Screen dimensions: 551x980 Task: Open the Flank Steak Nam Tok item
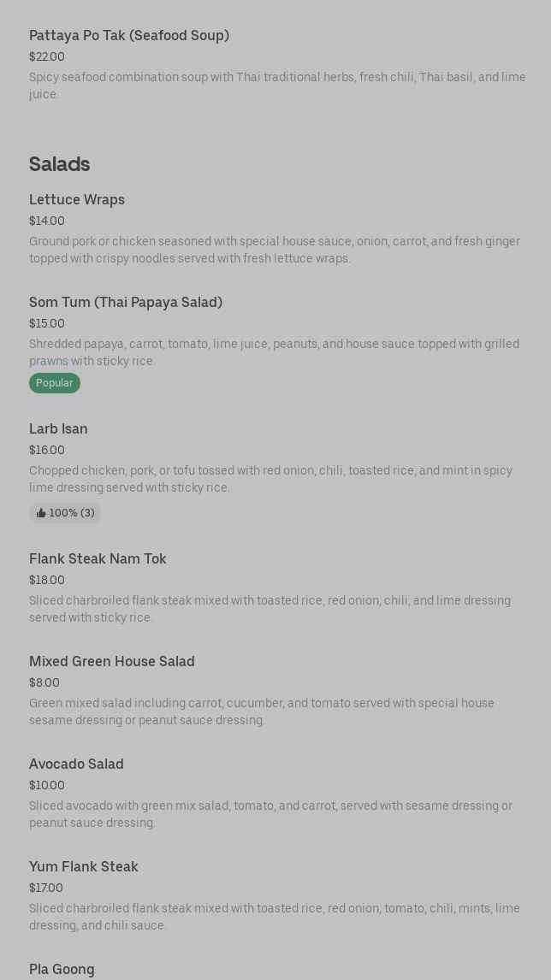(x=98, y=558)
